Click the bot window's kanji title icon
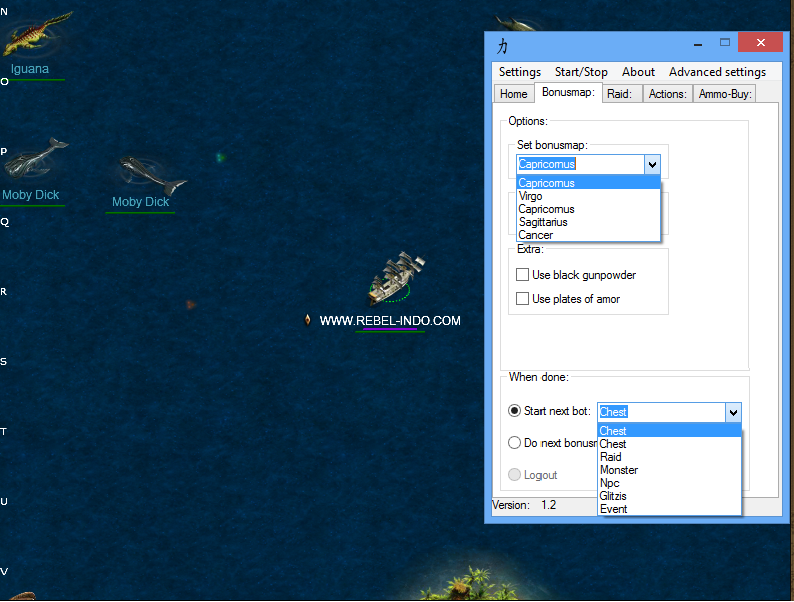This screenshot has height=602, width=794. 502,46
